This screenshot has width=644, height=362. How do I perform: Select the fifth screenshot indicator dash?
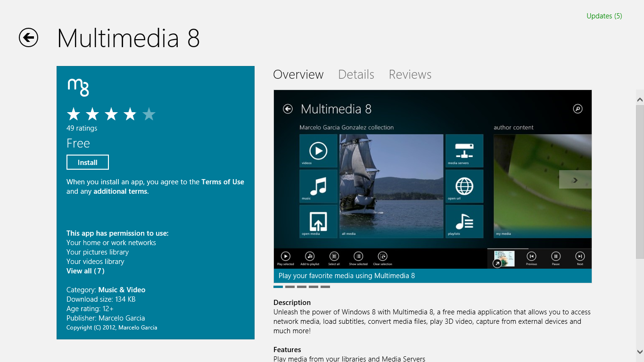325,287
